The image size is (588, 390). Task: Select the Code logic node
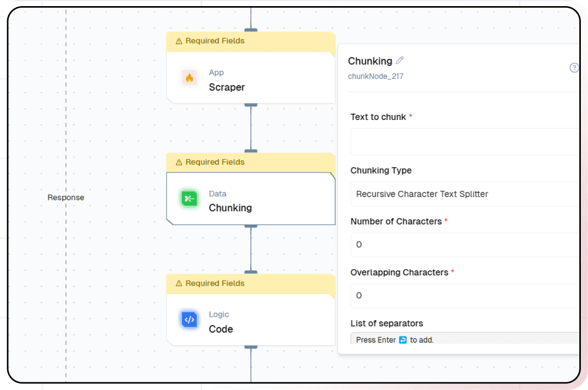(250, 322)
